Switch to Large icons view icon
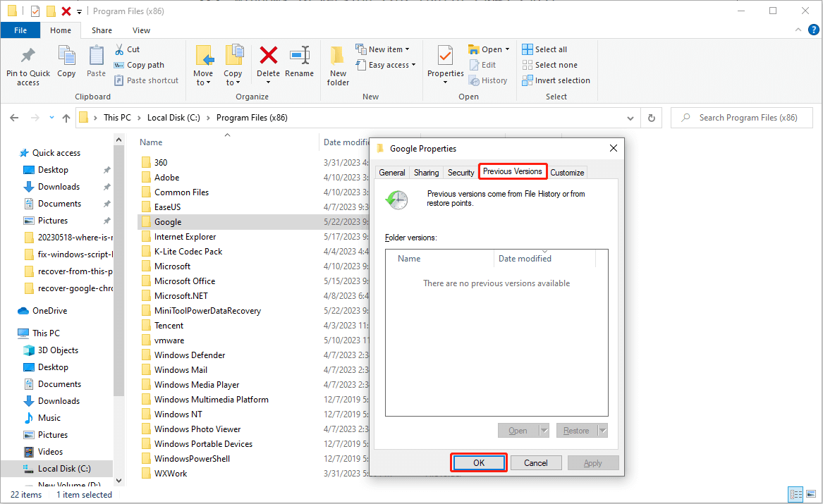This screenshot has width=823, height=504. point(811,494)
